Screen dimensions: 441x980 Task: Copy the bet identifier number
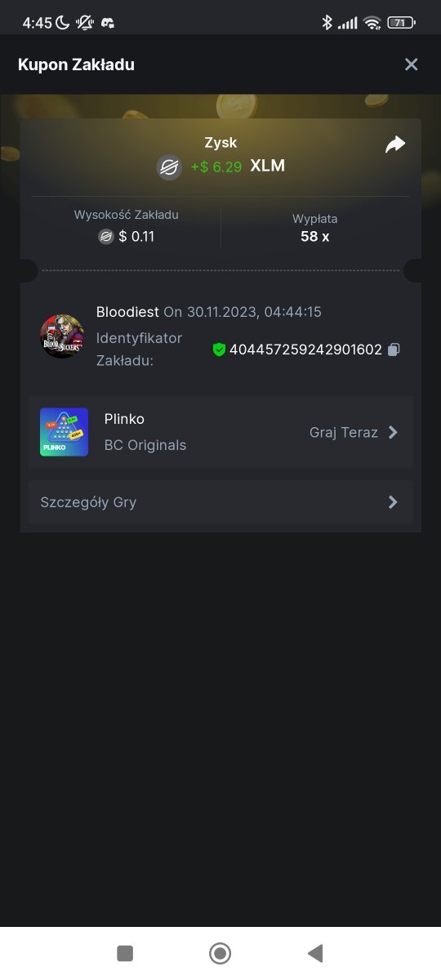(394, 350)
